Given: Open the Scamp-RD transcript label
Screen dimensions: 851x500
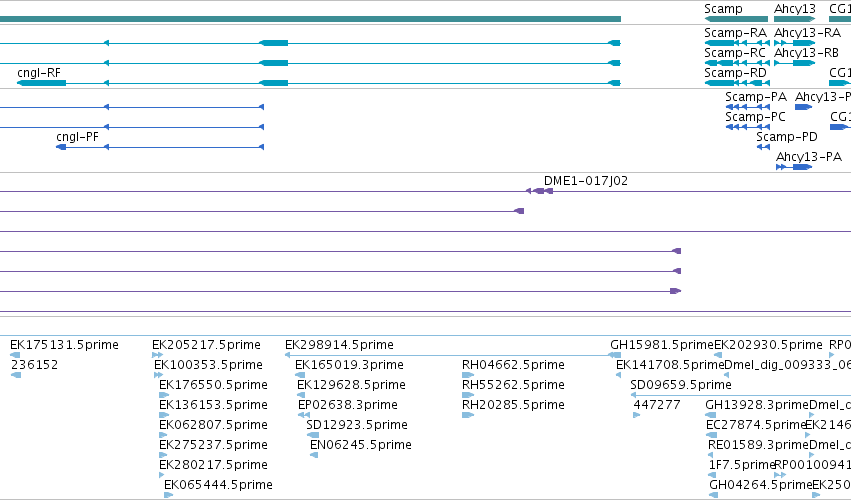Looking at the screenshot, I should click(x=735, y=73).
